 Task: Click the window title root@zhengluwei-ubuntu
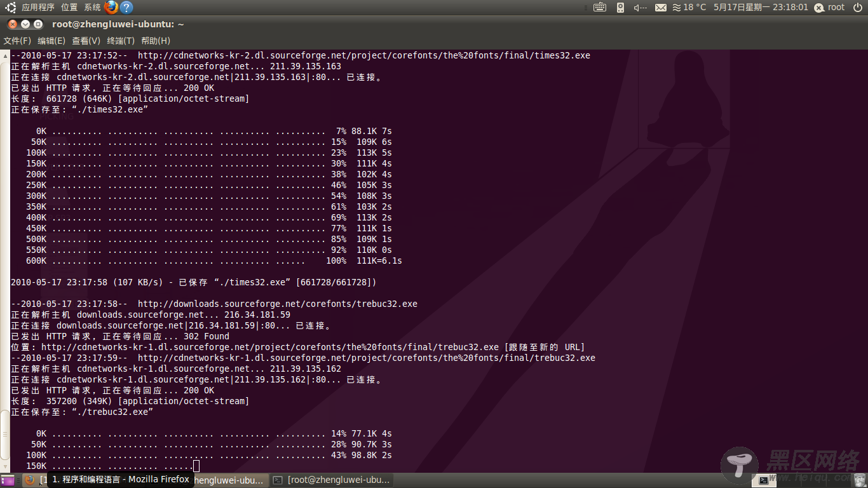coord(118,24)
